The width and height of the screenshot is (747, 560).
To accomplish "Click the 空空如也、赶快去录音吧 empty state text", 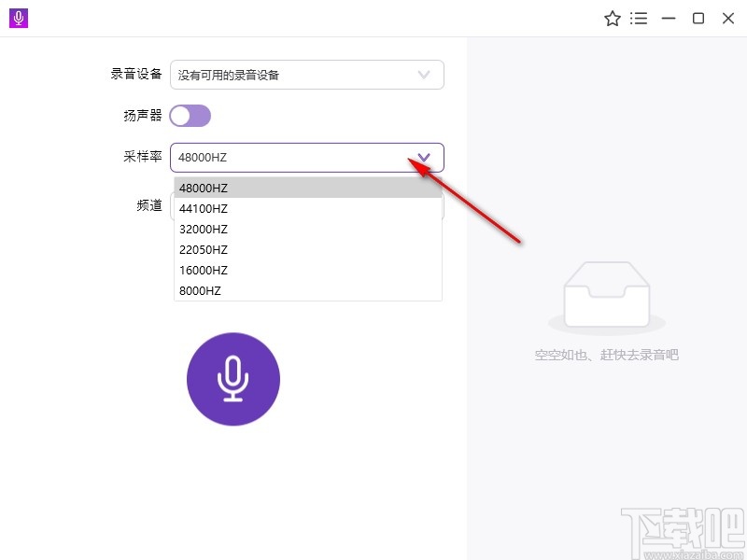I will point(607,355).
